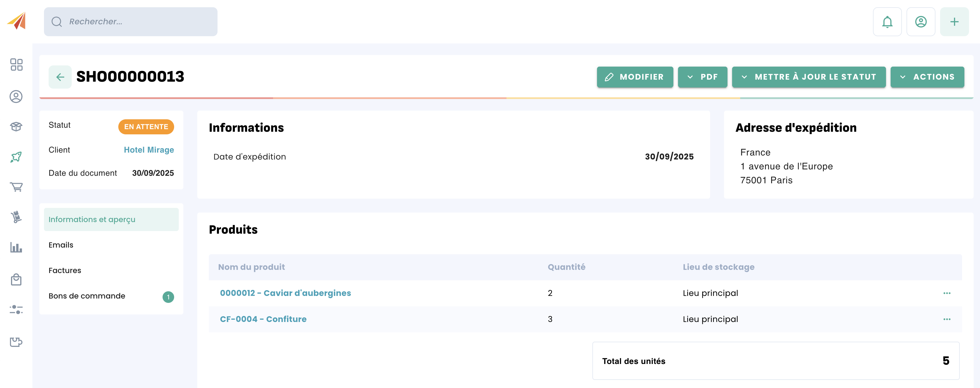
Task: Open the Actions dropdown menu
Action: point(927,77)
